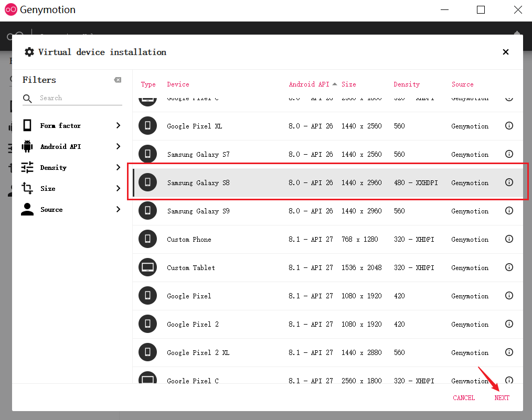Click the phone icon for Google Pixel 8.1

coord(147,296)
